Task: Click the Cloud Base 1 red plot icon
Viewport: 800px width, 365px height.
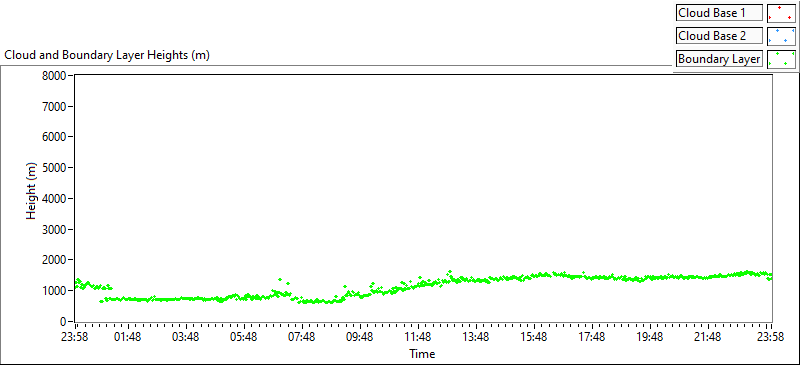Action: point(781,13)
